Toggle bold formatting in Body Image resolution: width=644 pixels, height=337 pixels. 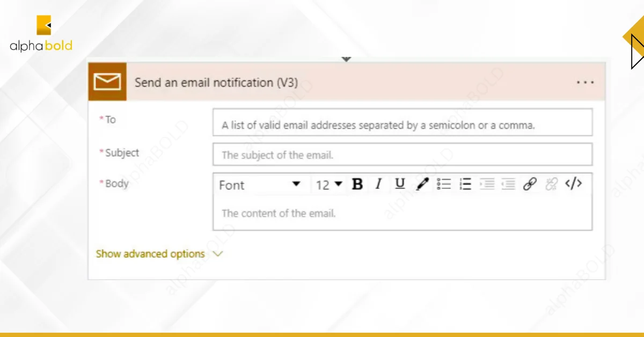point(357,185)
